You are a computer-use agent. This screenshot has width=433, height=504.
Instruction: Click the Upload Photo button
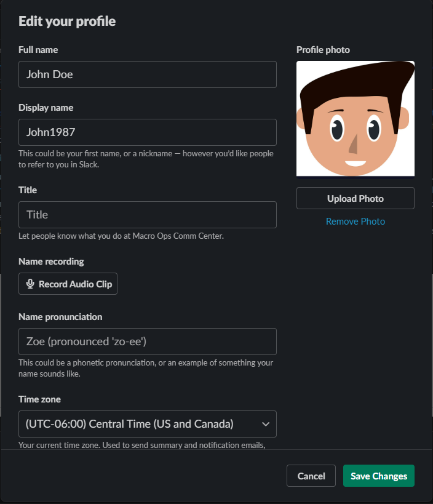[x=356, y=198]
